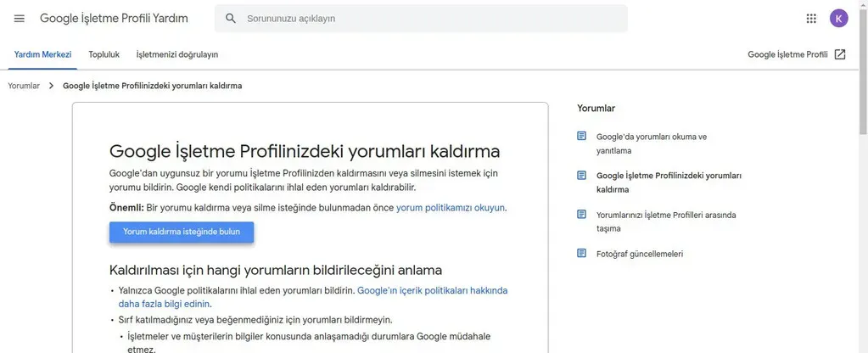Open the hamburger main menu
The width and height of the screenshot is (868, 353).
pos(20,19)
